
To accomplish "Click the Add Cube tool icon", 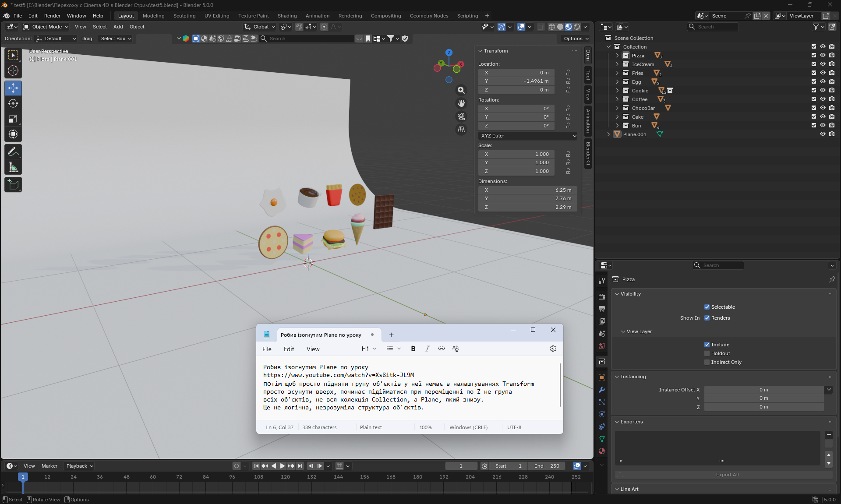I will click(13, 185).
